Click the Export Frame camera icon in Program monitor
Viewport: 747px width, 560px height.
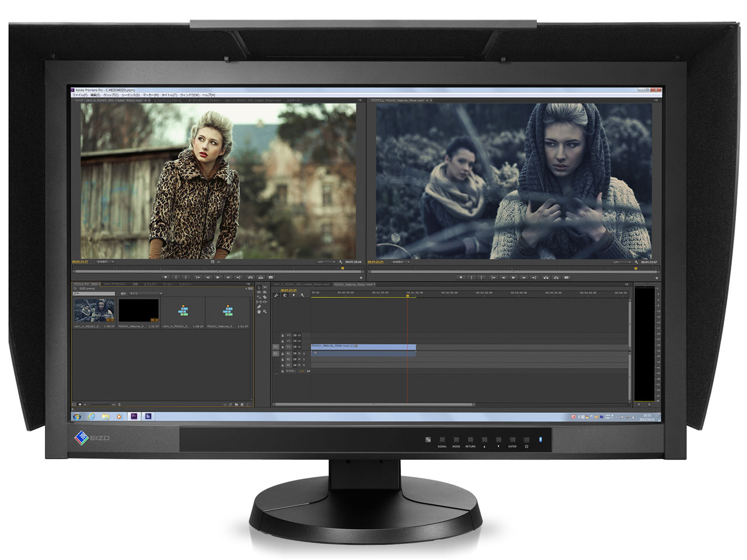(x=566, y=277)
